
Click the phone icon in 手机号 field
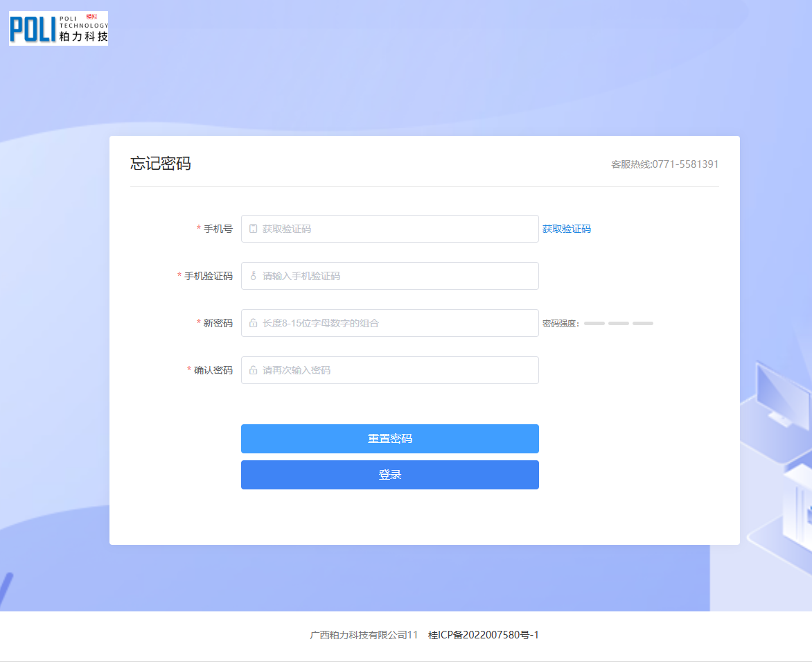click(x=253, y=229)
